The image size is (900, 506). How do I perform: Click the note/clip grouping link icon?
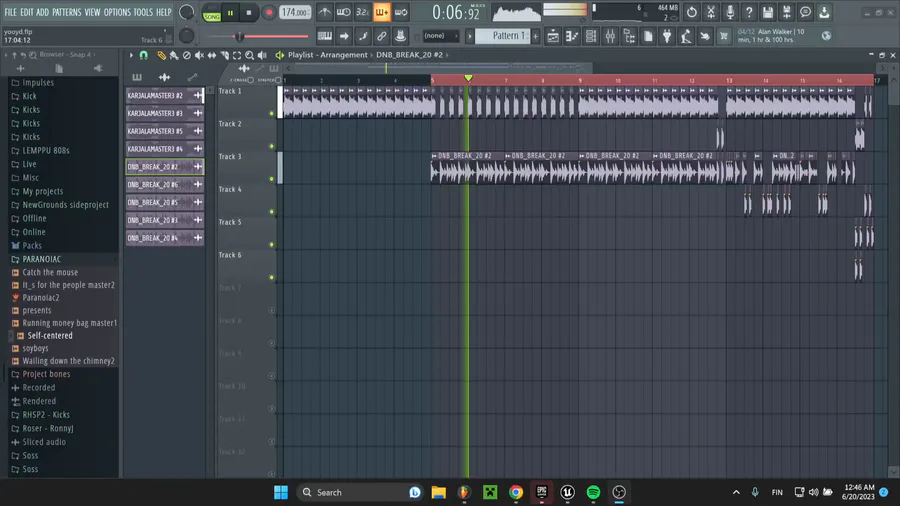[x=382, y=36]
